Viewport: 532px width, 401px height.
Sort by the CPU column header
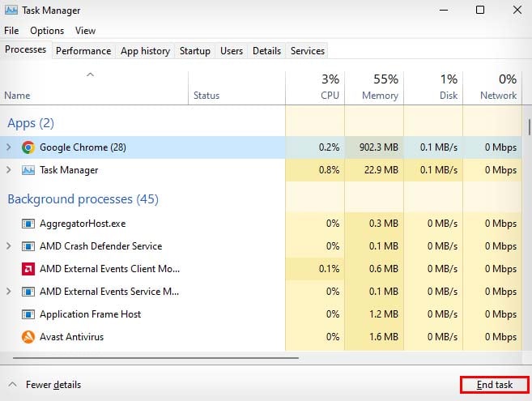coord(315,88)
